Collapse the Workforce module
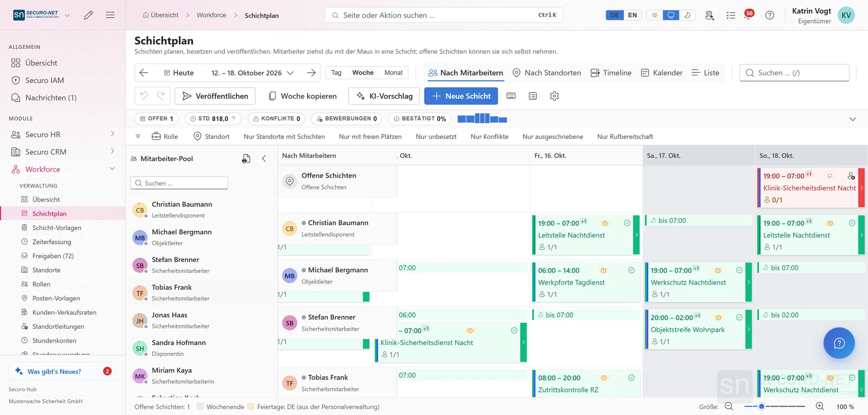 (113, 168)
